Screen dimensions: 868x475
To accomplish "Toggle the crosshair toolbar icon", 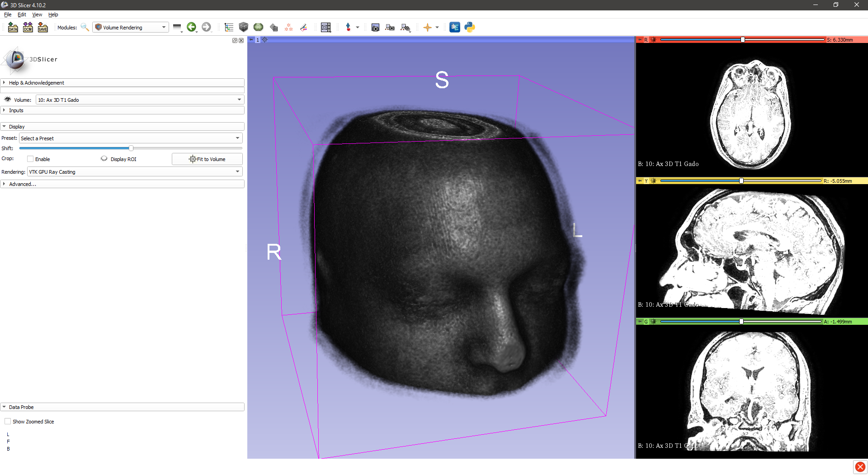I will click(427, 27).
